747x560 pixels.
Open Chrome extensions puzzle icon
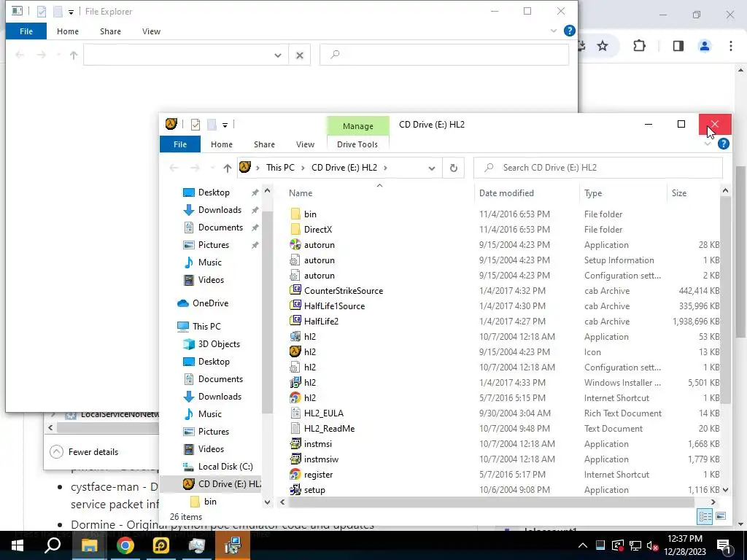click(639, 46)
